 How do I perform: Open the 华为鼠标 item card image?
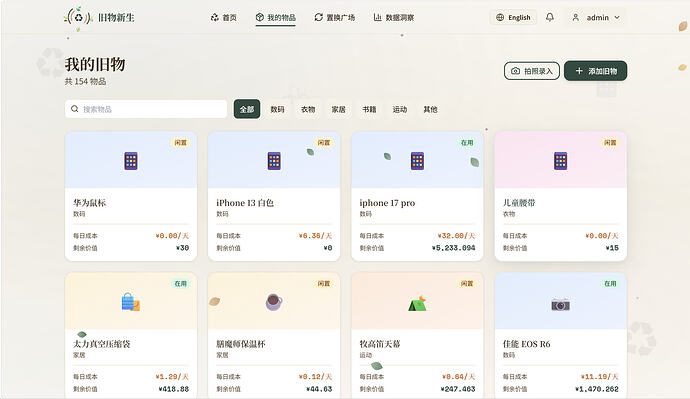131,160
